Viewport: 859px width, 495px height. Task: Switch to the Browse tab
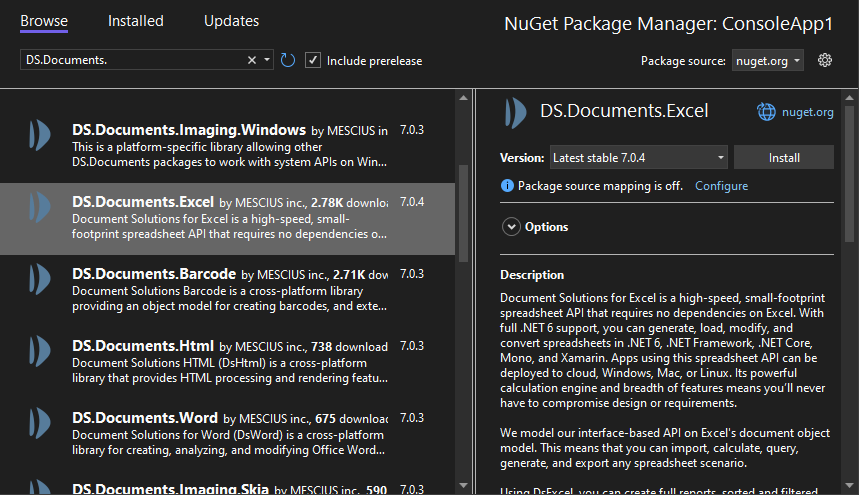coord(44,21)
